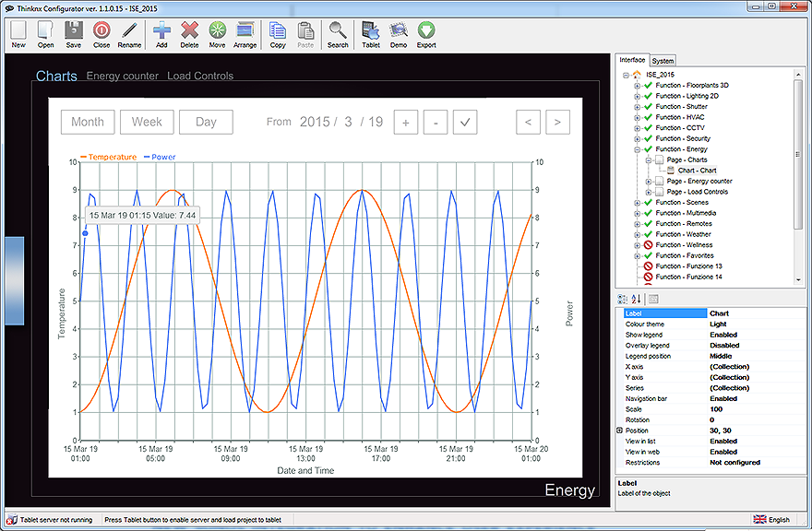Collapse Function - Energy node

637,149
